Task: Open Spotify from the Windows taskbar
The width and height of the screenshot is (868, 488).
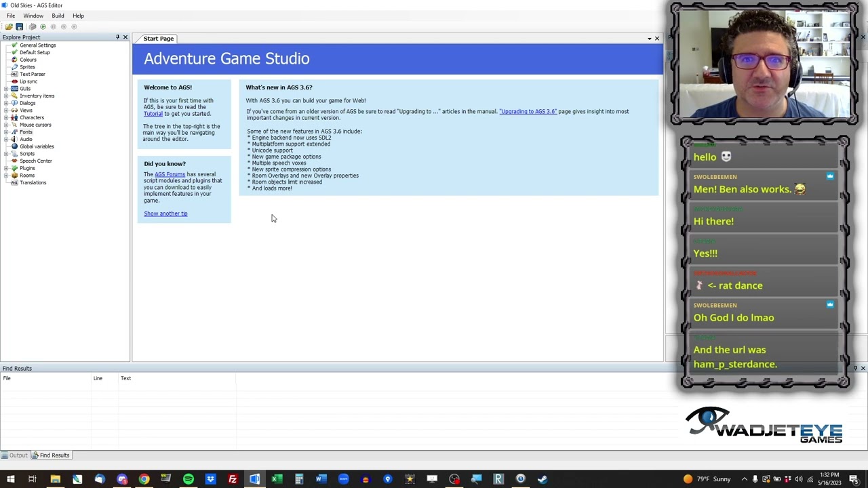Action: pos(188,479)
